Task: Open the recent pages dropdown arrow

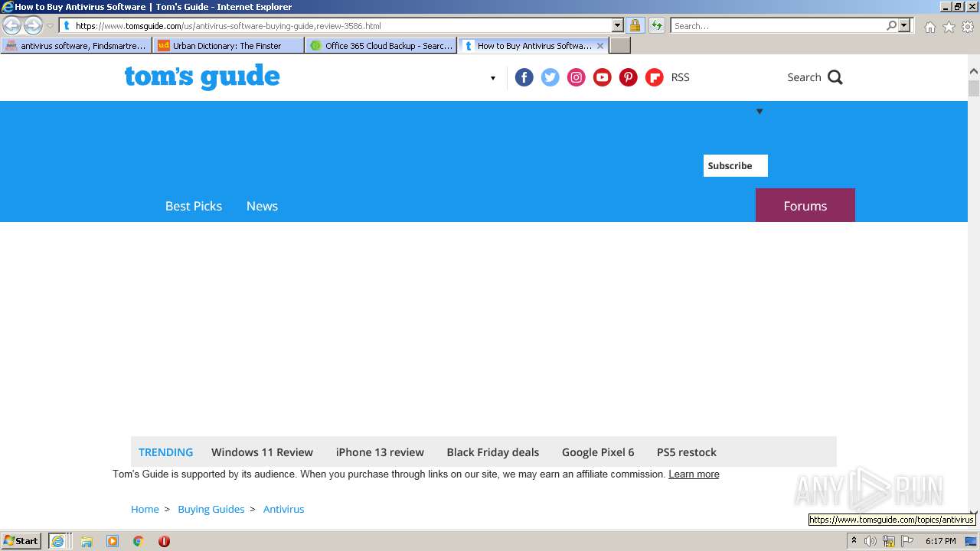Action: 51,26
